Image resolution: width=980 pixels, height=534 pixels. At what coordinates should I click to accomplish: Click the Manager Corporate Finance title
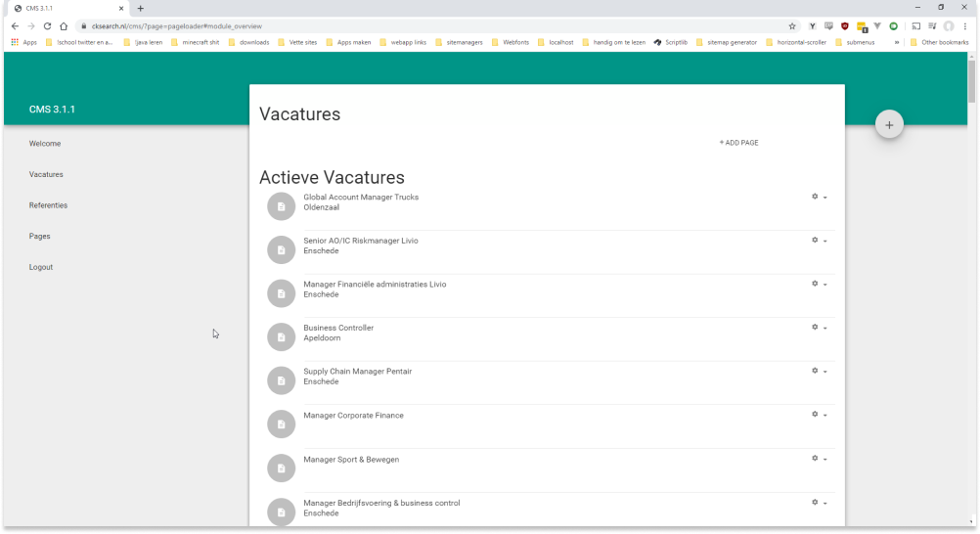click(x=354, y=416)
